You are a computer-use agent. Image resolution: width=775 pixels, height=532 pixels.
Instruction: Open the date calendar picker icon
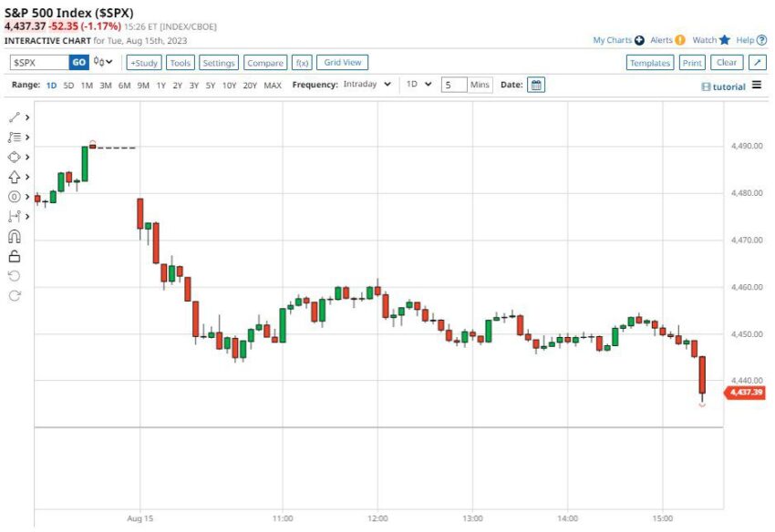(536, 85)
